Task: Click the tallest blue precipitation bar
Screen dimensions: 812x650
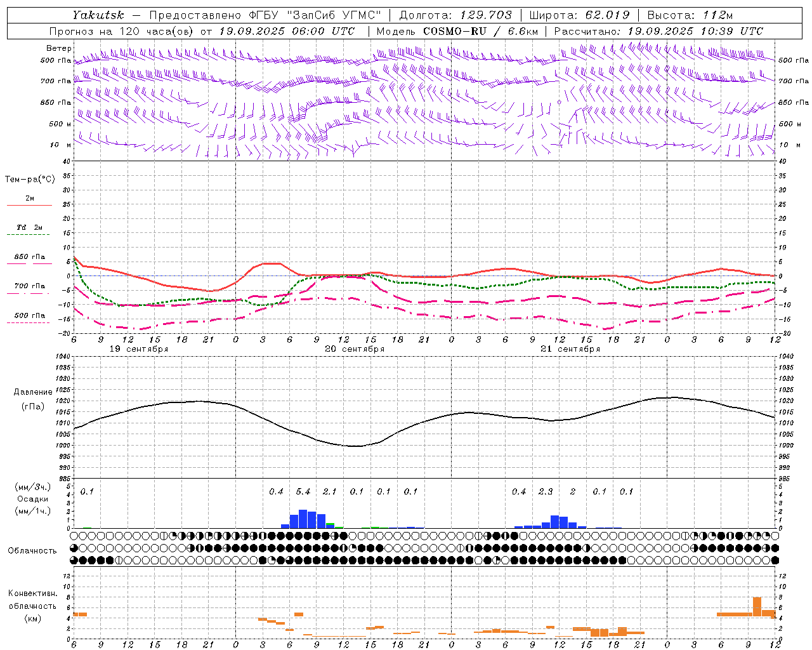Action: (303, 519)
